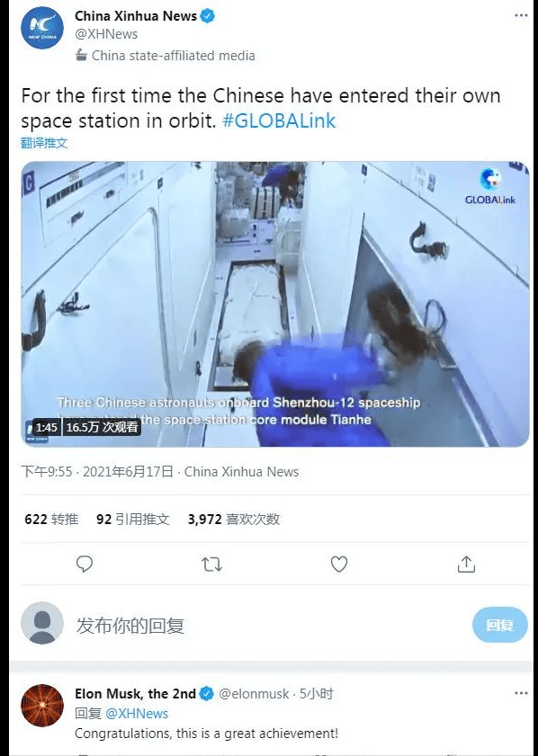
Task: Submit with the blue 回复 button
Action: tap(500, 625)
